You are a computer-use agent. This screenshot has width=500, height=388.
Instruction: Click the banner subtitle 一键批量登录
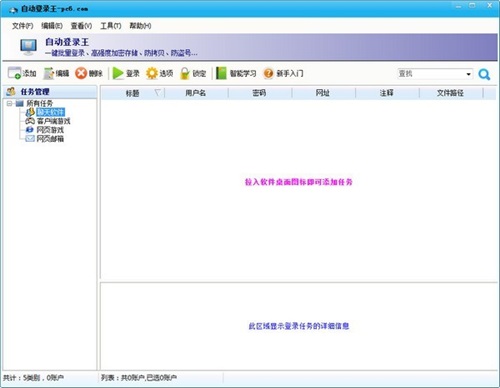click(x=121, y=53)
